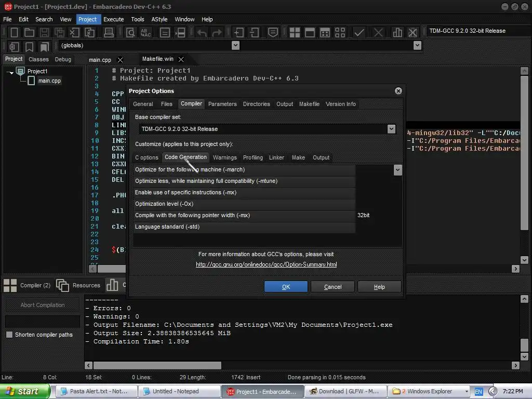Click the Toggle Bookmark icon

pos(29,47)
